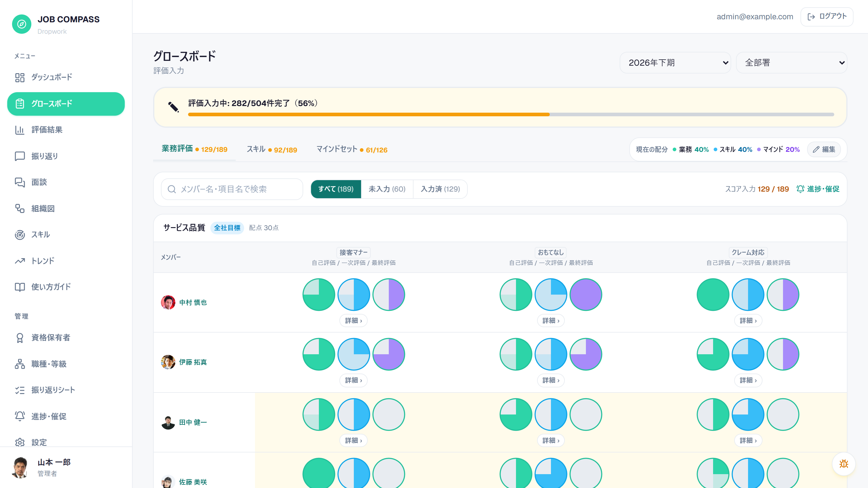Click the 進捗・催促 link in the filter bar
This screenshot has height=488, width=868.
818,189
